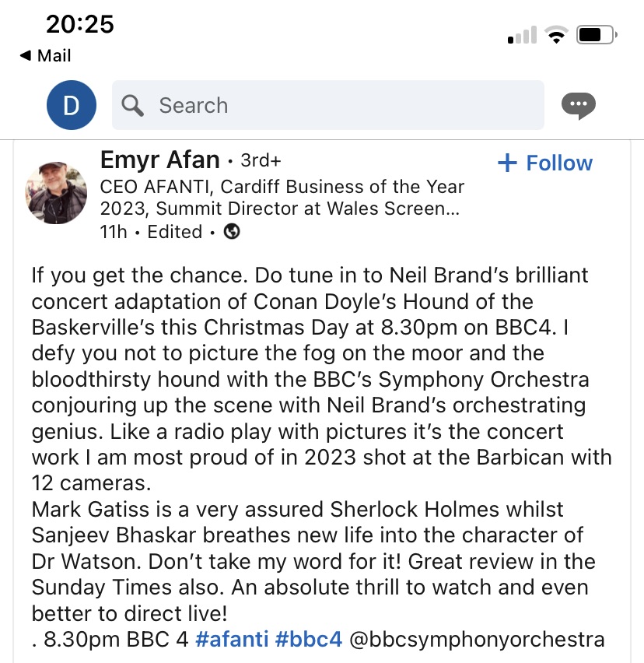Viewport: 644px width, 663px height.
Task: Follow Emyr Afan
Action: tap(544, 163)
